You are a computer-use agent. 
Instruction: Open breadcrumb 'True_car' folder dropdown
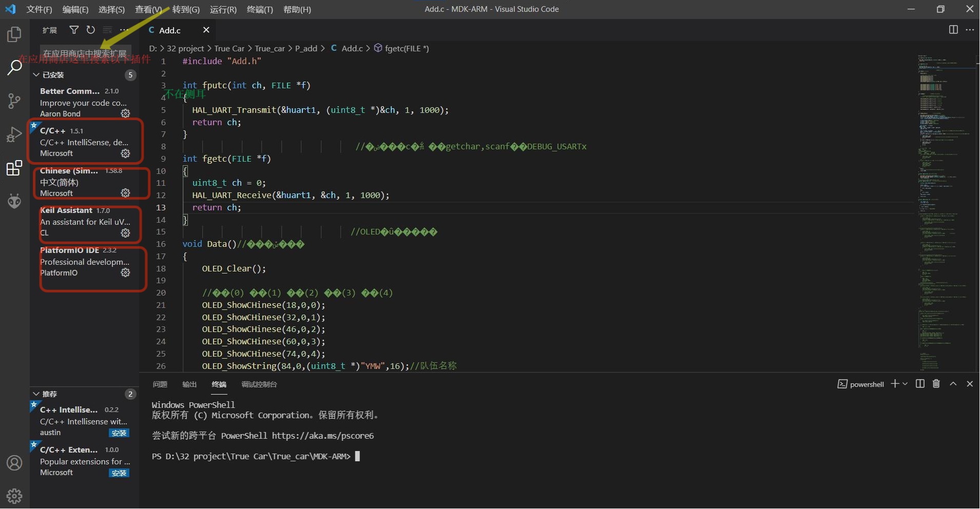(270, 48)
